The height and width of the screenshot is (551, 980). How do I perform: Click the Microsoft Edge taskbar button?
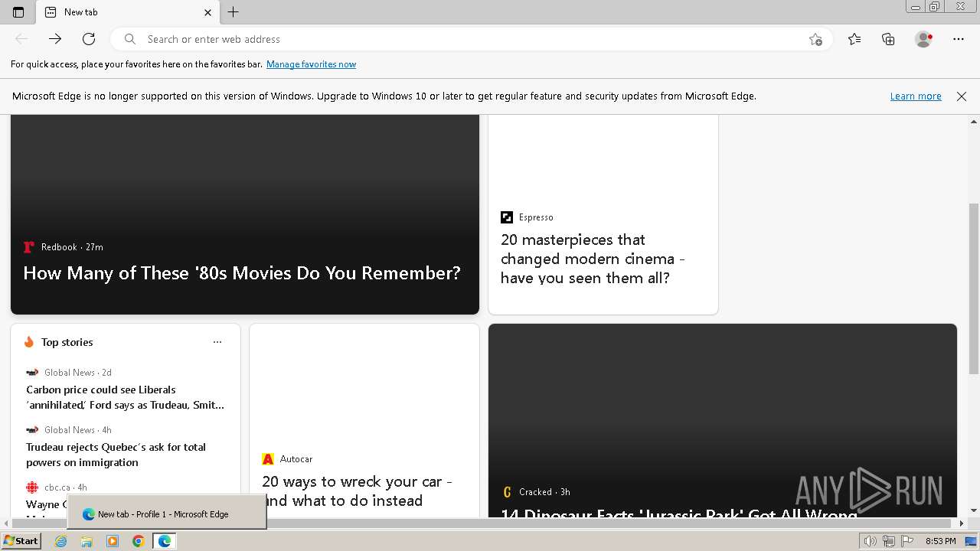click(x=164, y=541)
